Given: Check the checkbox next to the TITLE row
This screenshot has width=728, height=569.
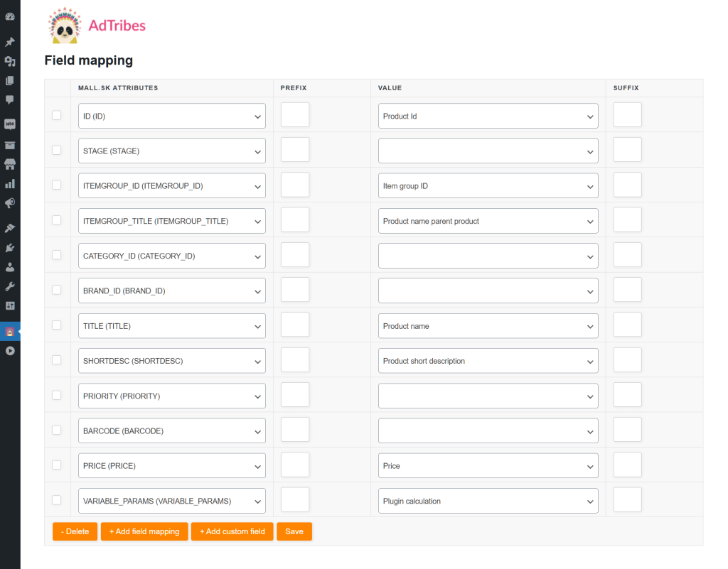Looking at the screenshot, I should pyautogui.click(x=57, y=325).
